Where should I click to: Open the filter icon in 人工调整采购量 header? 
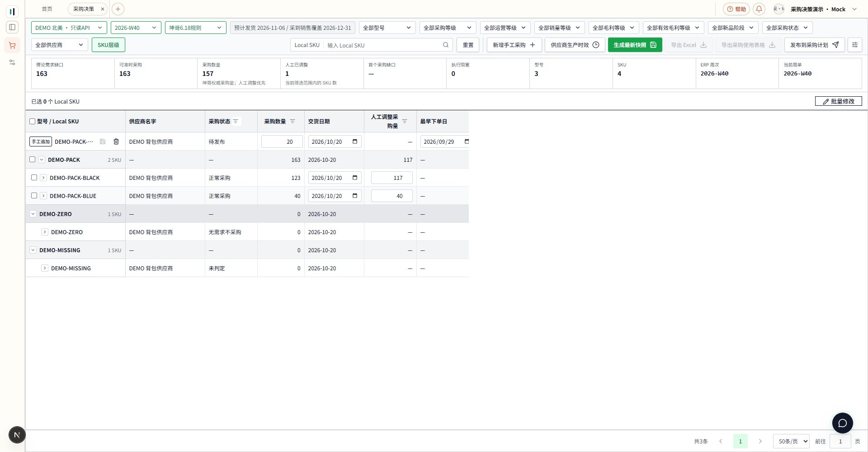point(405,121)
